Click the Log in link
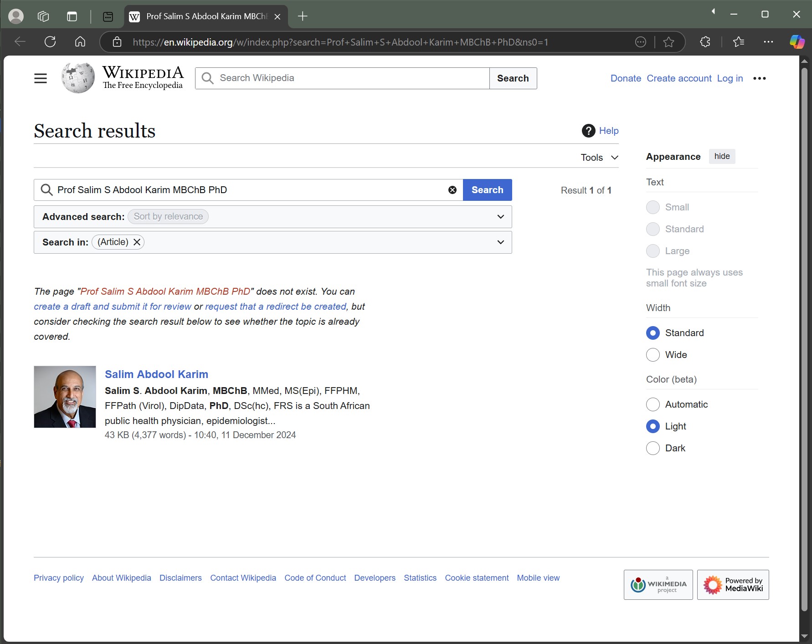This screenshot has width=812, height=644. click(730, 78)
